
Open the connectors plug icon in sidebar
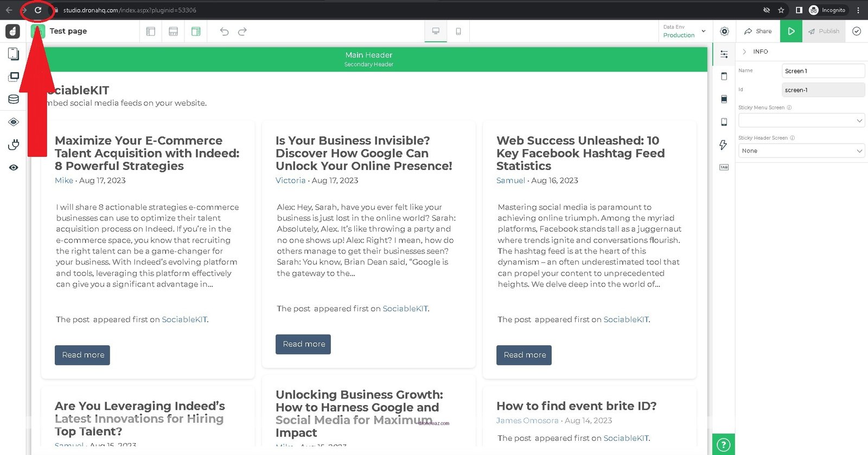(14, 145)
